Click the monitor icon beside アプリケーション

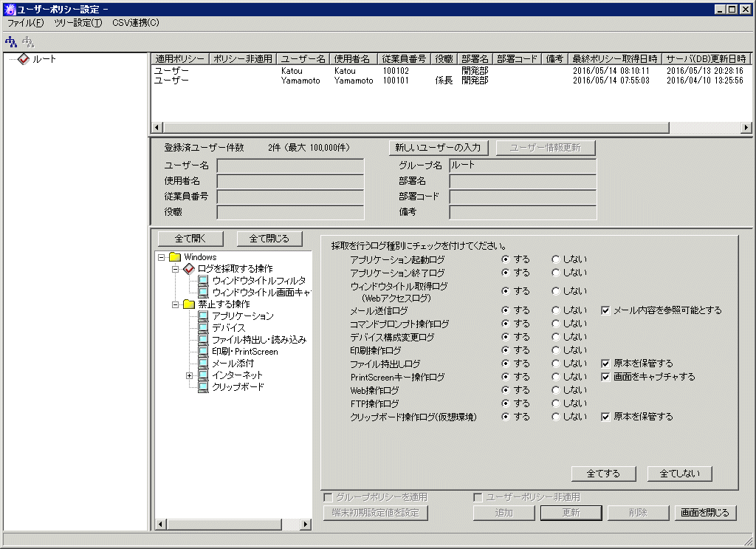203,316
